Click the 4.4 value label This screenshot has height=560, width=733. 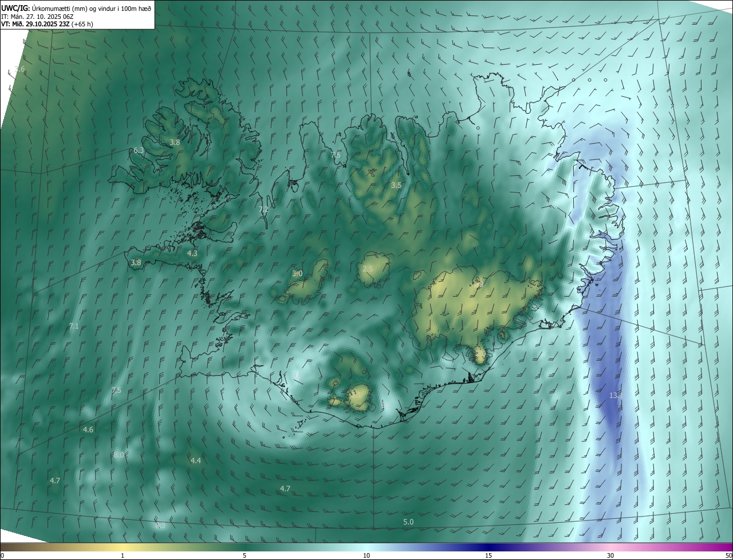(x=196, y=461)
